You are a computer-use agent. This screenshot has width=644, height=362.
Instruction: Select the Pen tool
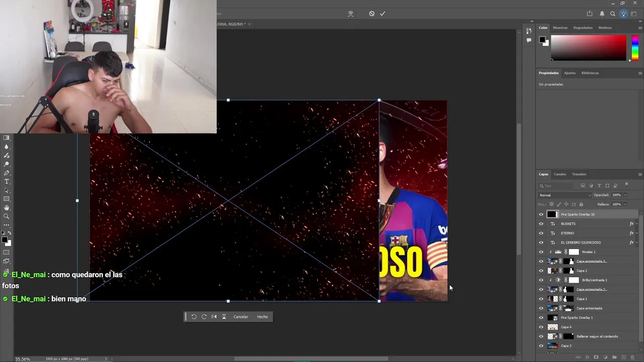[7, 172]
